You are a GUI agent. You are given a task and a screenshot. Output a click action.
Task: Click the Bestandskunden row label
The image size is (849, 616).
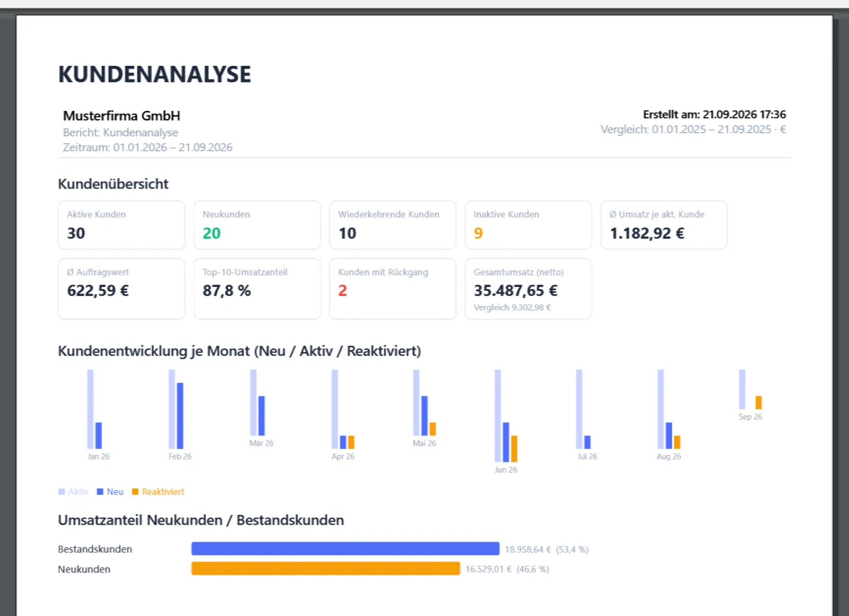(95, 549)
